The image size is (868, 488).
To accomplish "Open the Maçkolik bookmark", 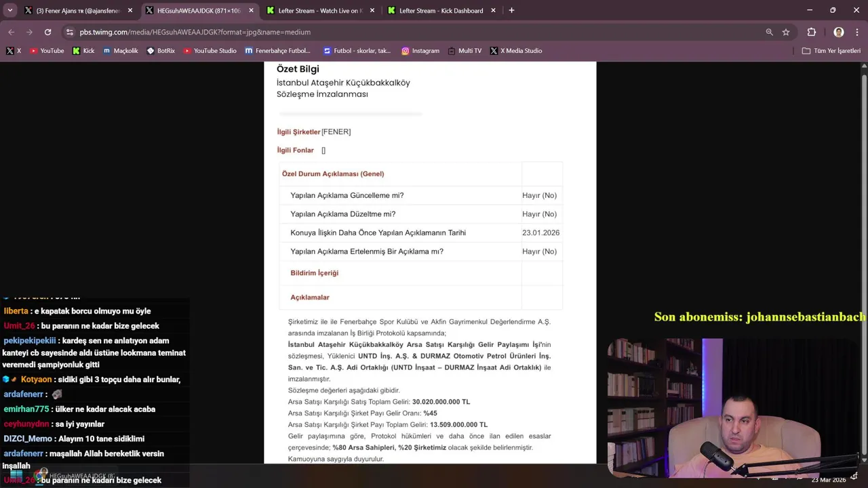I will (x=121, y=51).
